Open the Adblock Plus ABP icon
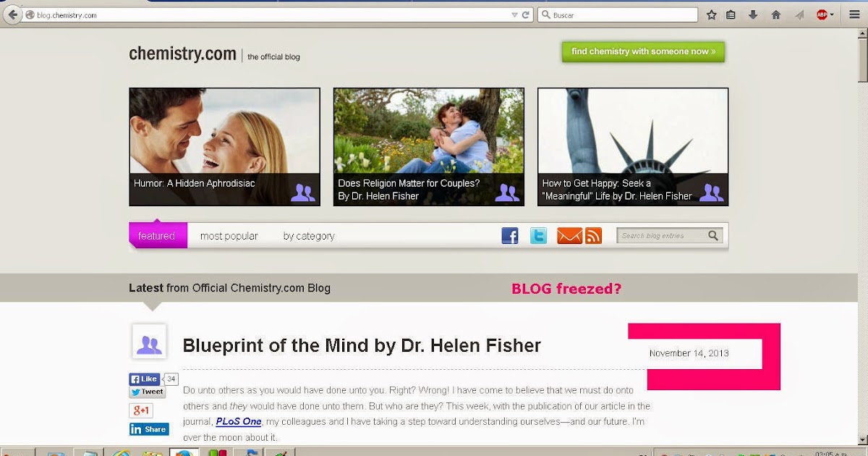This screenshot has width=868, height=456. point(822,14)
